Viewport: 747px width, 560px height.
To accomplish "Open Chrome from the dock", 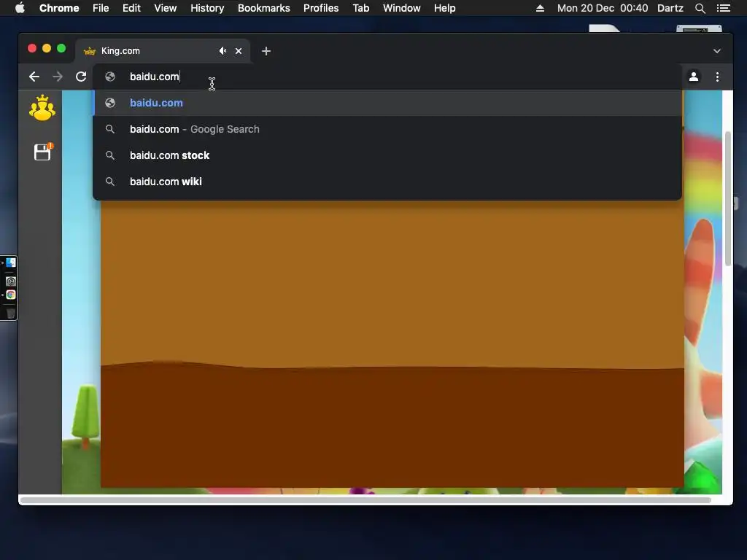I will click(x=10, y=295).
